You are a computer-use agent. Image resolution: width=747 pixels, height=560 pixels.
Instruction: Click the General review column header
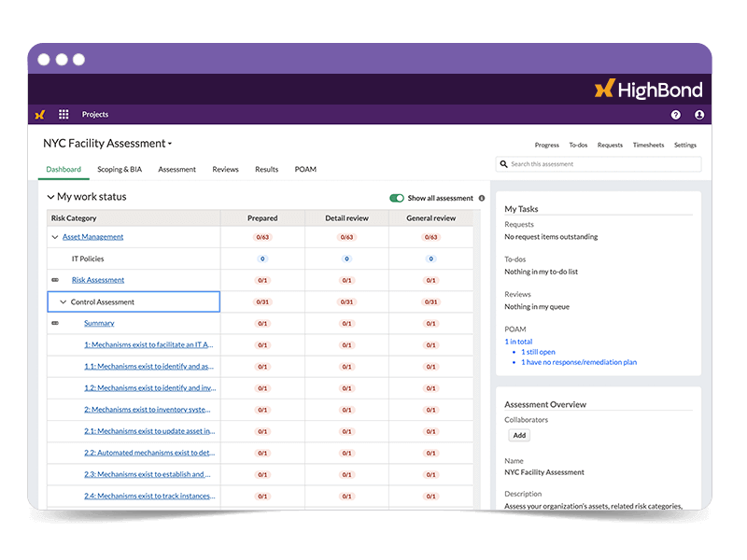pyautogui.click(x=431, y=218)
